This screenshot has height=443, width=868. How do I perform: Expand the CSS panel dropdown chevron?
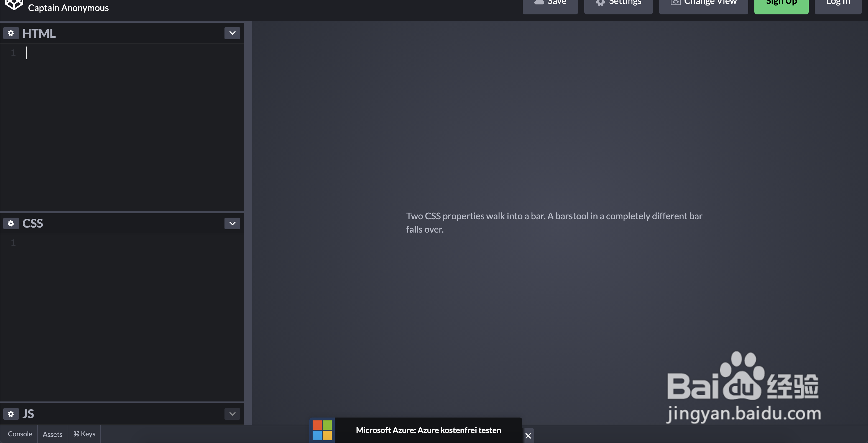232,223
